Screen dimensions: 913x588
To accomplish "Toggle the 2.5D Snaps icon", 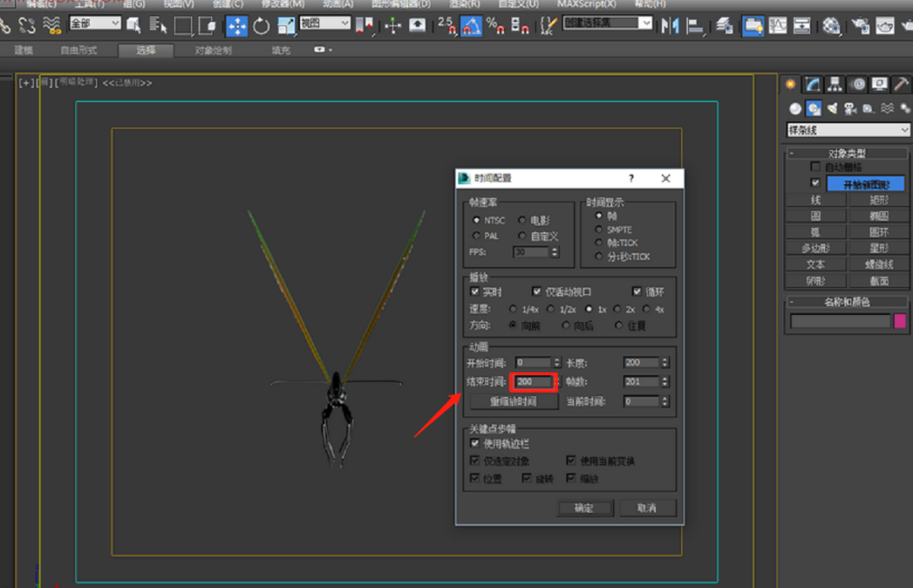I will [x=446, y=25].
